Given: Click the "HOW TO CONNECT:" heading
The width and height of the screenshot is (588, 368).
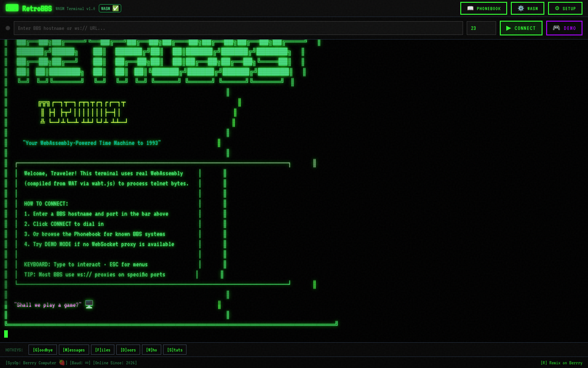Looking at the screenshot, I should tap(46, 204).
